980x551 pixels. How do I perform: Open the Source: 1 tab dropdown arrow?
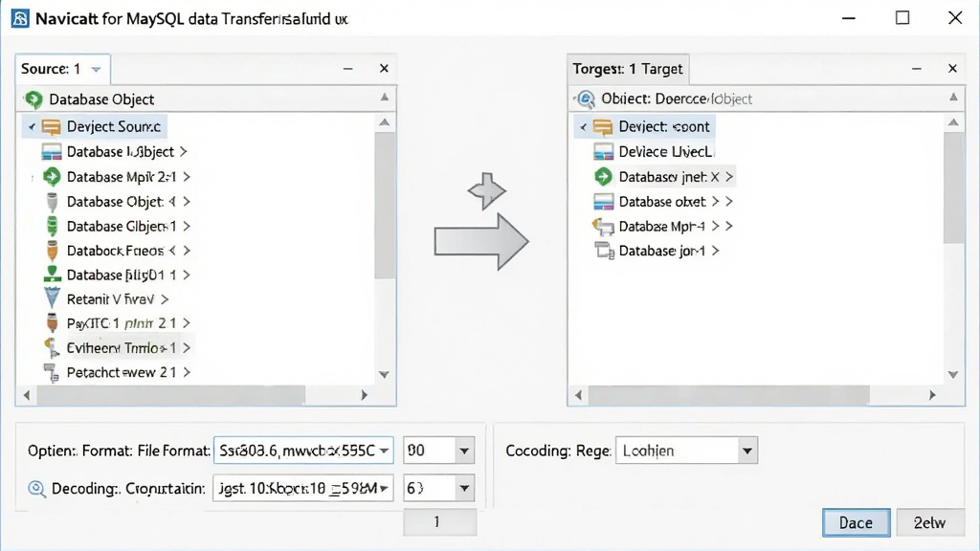click(96, 69)
